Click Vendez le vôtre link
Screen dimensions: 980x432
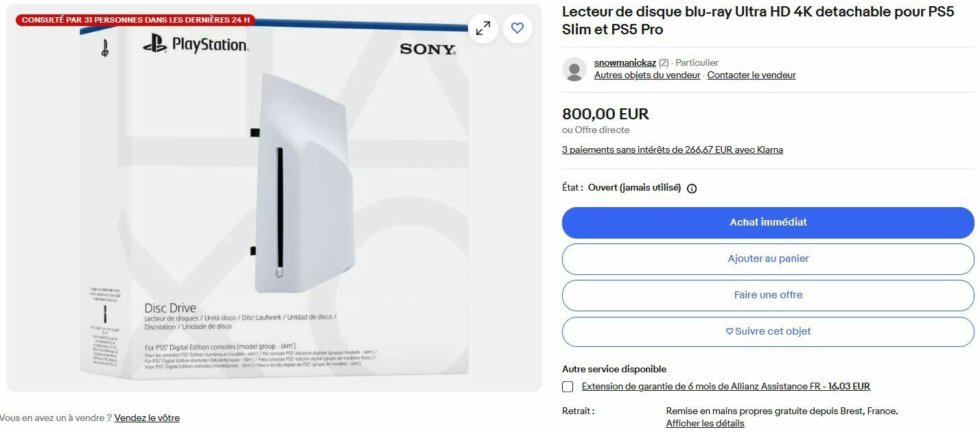coord(147,418)
